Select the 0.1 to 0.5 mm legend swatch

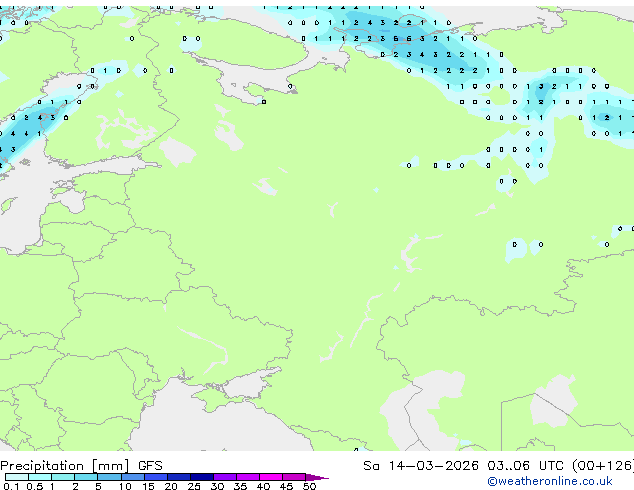tap(17, 477)
